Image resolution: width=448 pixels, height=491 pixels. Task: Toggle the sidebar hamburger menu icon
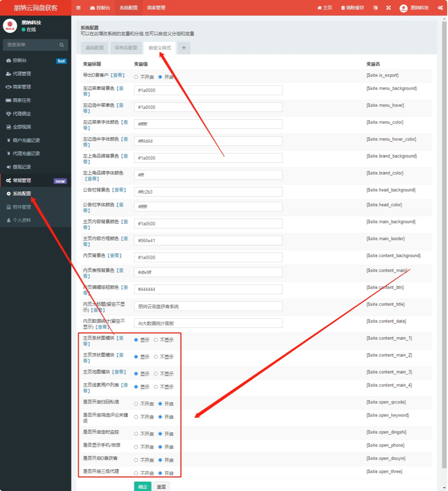click(78, 8)
